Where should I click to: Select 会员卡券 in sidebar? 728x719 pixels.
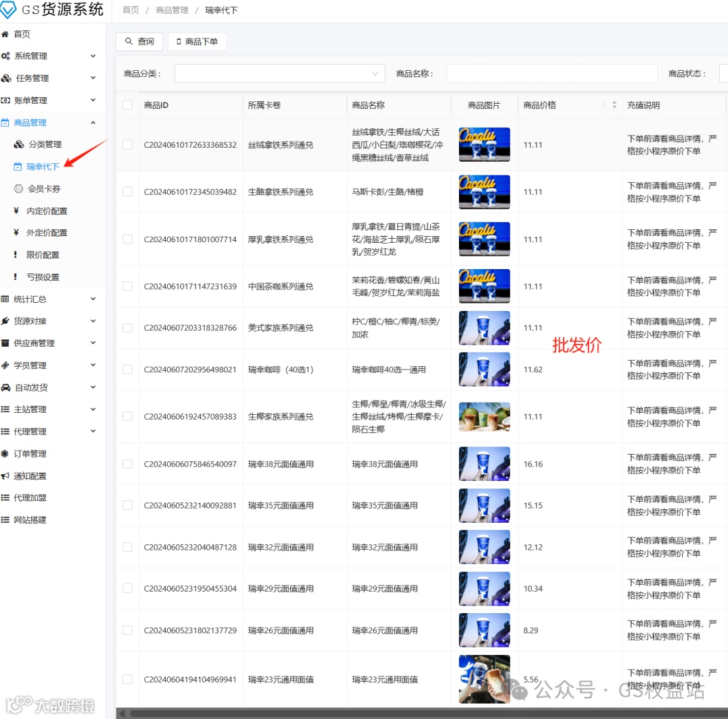[44, 189]
